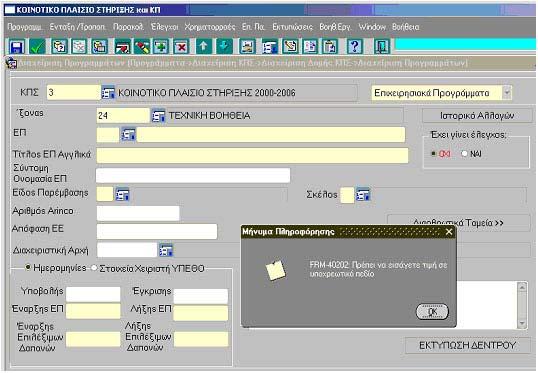
Task: Click the text area scrollbar up arrow
Action: pos(522,287)
